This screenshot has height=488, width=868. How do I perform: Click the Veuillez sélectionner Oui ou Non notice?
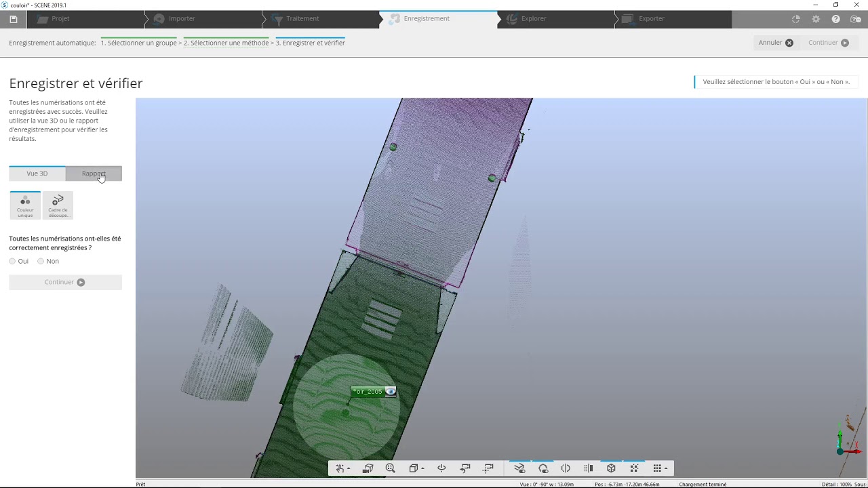776,82
